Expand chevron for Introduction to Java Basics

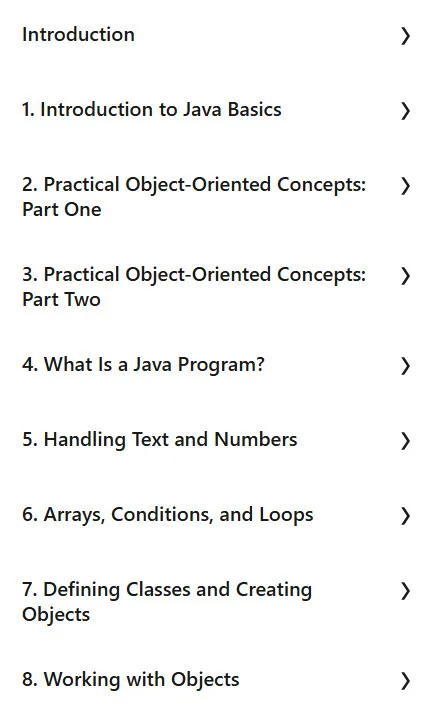pyautogui.click(x=405, y=111)
